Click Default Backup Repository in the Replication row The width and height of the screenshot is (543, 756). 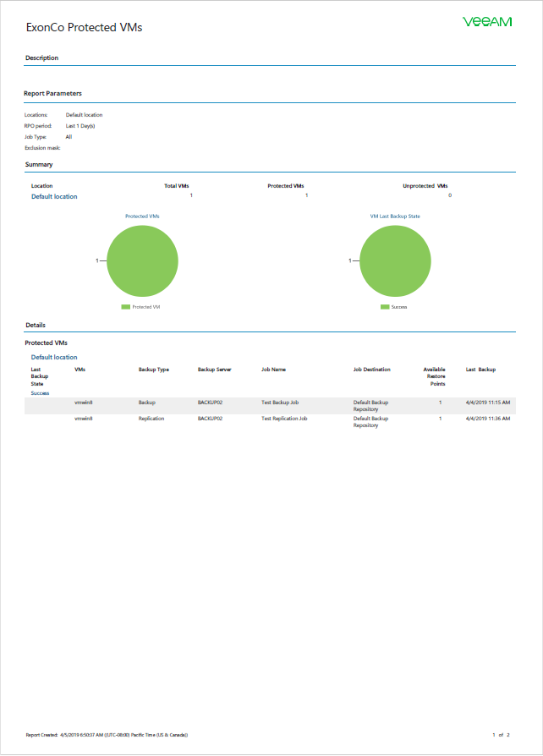click(x=370, y=422)
